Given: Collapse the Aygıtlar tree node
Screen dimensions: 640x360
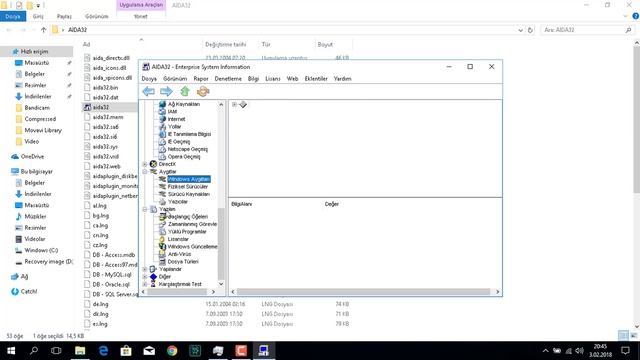Looking at the screenshot, I should (145, 172).
